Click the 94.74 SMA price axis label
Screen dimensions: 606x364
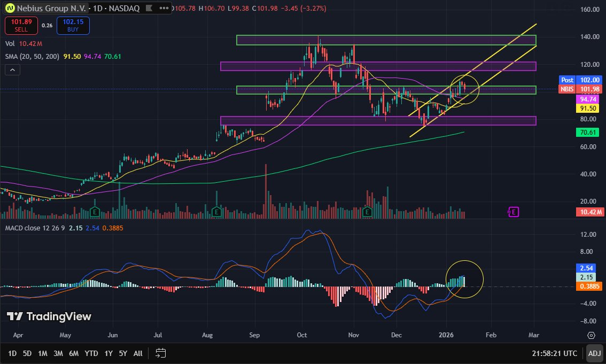(x=588, y=99)
